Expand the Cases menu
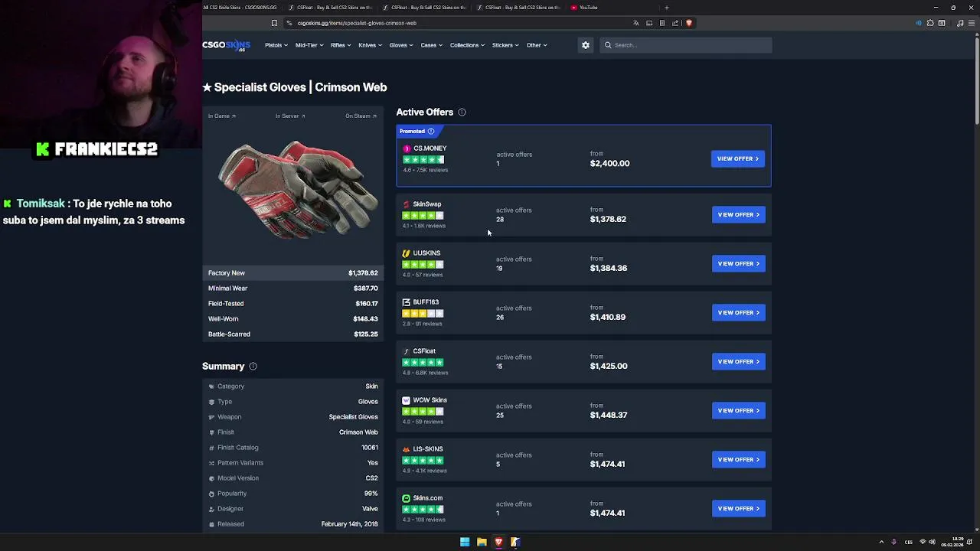 (x=432, y=45)
